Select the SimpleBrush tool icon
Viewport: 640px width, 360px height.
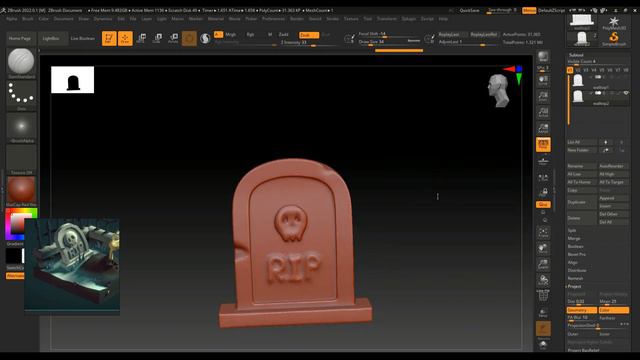tap(614, 39)
